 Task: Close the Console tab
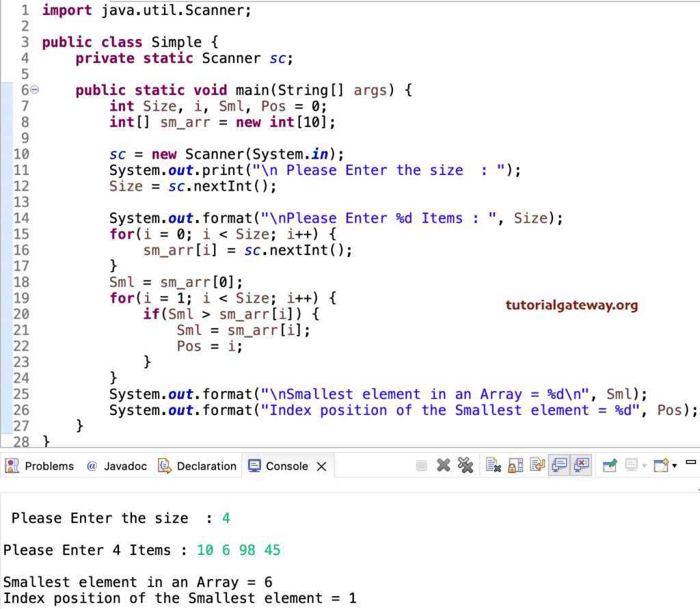[x=321, y=465]
